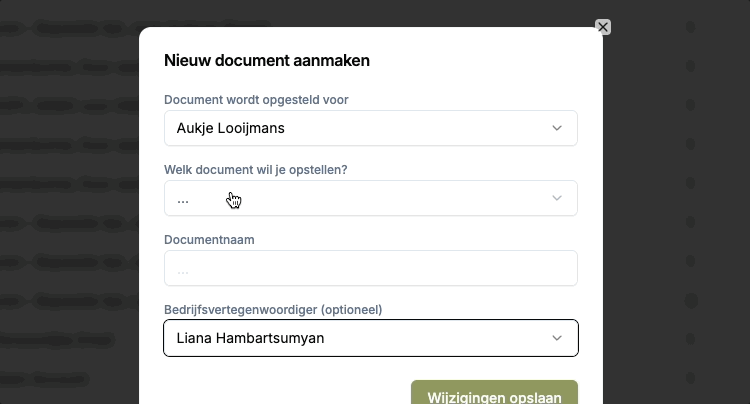The image size is (750, 404).
Task: Click the 'Welk document wil je opstellen?' label
Action: (x=255, y=169)
